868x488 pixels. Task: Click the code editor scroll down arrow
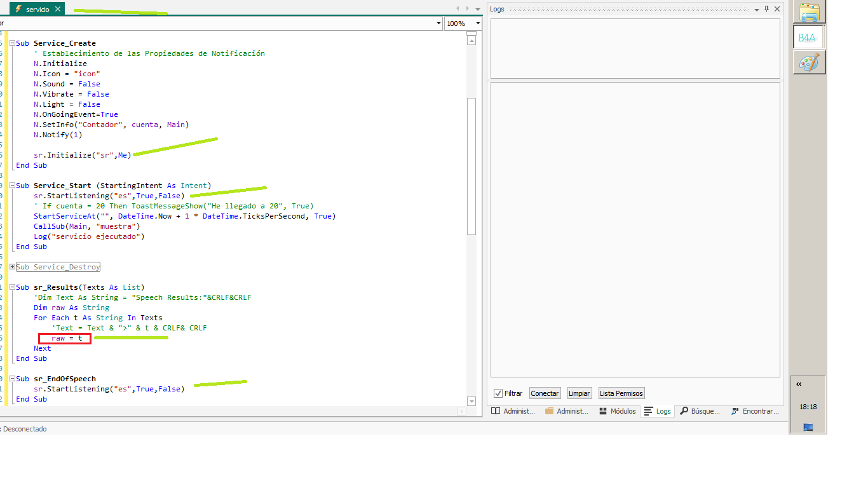pyautogui.click(x=471, y=401)
